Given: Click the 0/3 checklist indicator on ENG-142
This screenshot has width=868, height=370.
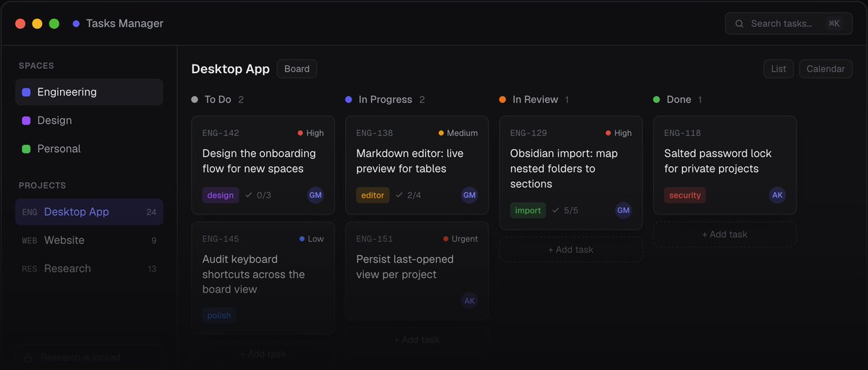Looking at the screenshot, I should (x=258, y=195).
